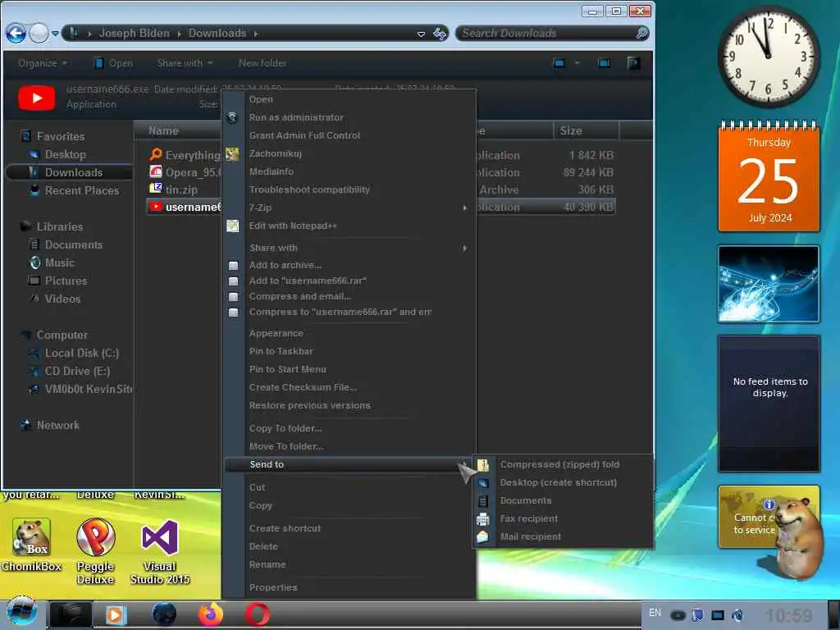The height and width of the screenshot is (630, 840).
Task: Choose Grant Admin Full Control
Action: pyautogui.click(x=304, y=135)
